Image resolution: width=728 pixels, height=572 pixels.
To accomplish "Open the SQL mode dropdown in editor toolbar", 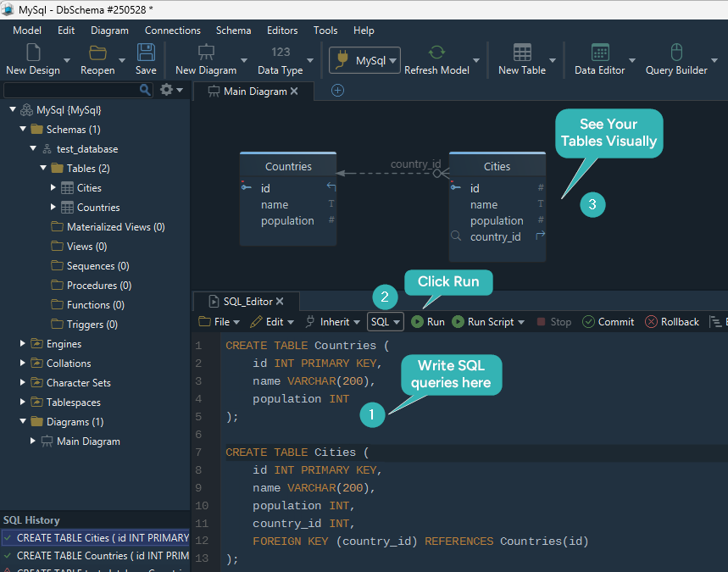I will point(386,322).
